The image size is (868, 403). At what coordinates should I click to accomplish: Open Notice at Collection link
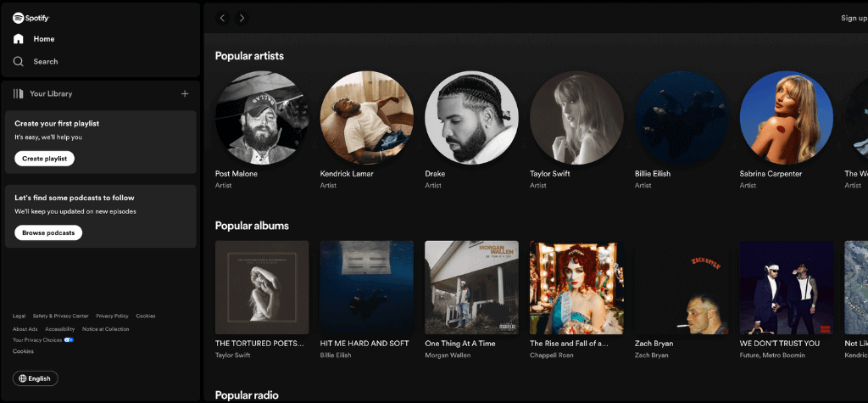[x=106, y=329]
